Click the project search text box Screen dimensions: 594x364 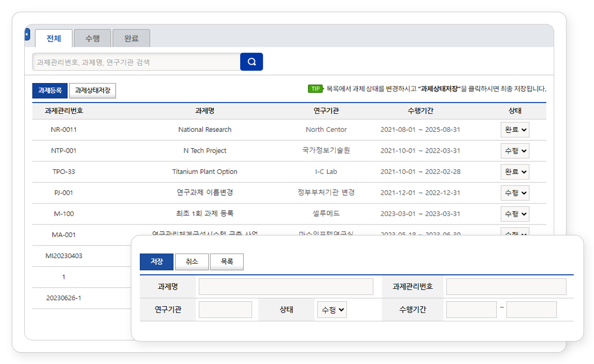point(136,62)
